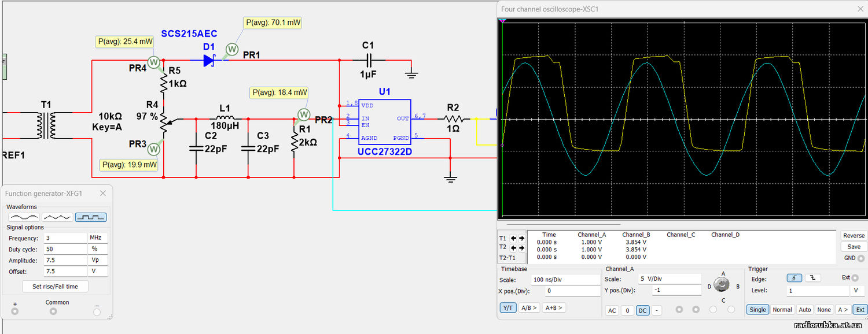Click power probe PR3 below potentiometer
The image size is (868, 334).
pyautogui.click(x=154, y=149)
